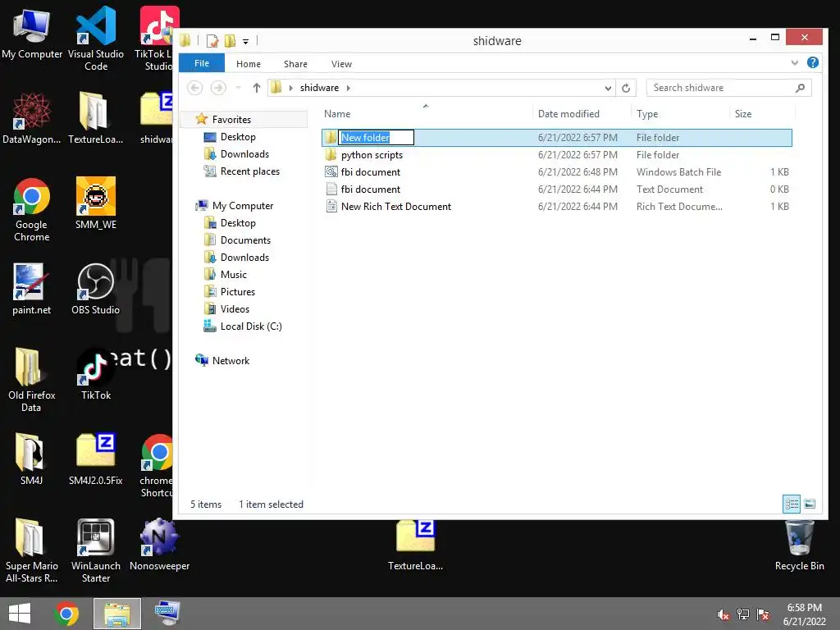Screen dimensions: 840x630
Task: Open recent locations dropdown arrow
Action: tap(239, 87)
